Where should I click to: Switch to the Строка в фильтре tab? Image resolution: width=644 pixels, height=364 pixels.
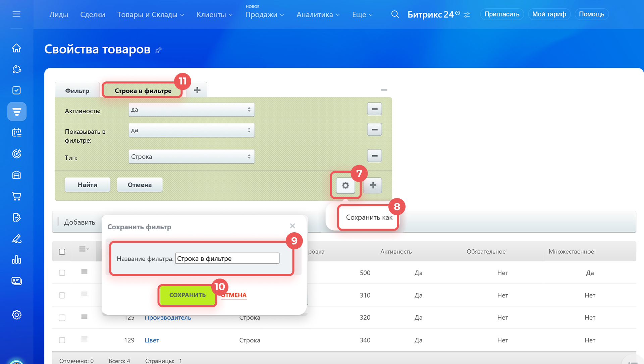pos(143,91)
